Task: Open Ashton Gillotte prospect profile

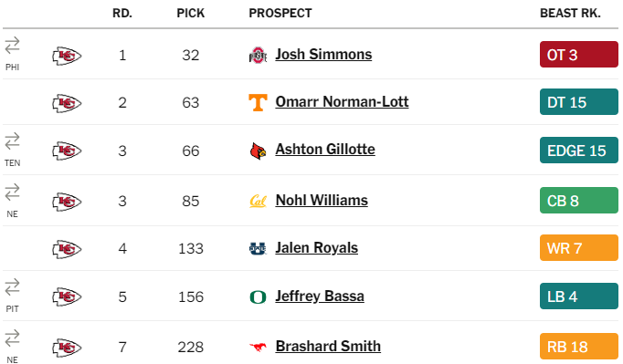Action: [325, 150]
